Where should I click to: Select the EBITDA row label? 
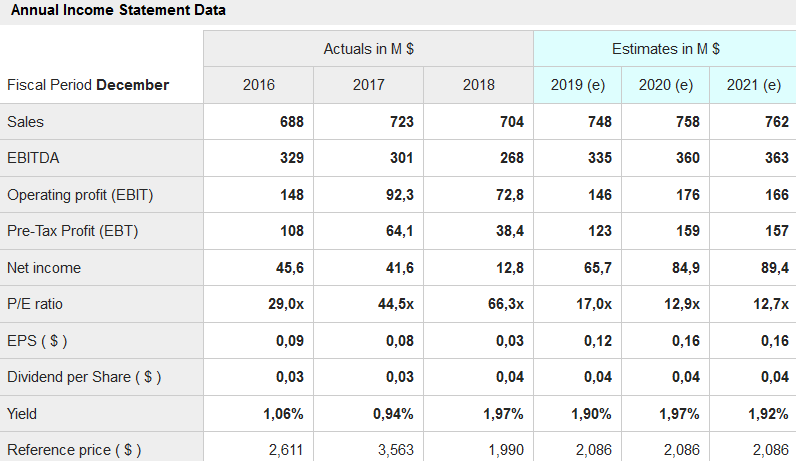[31, 158]
